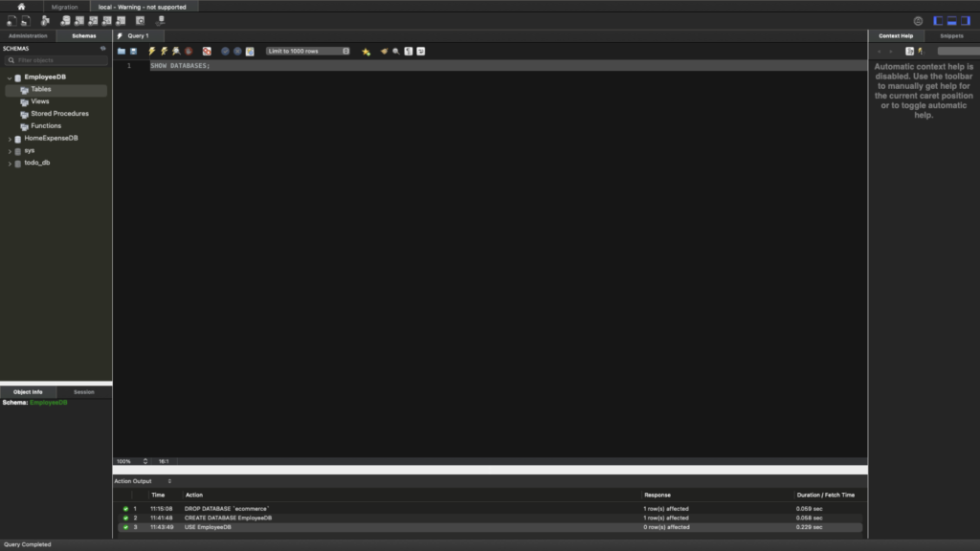Execute the query with the first lightning bolt
The height and width of the screenshot is (551, 980).
pos(151,51)
